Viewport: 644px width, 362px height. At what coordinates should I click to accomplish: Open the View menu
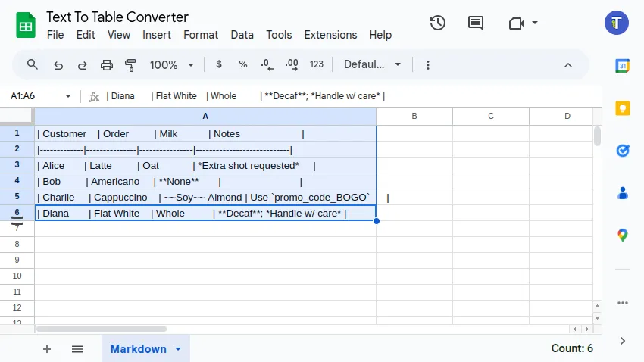pyautogui.click(x=119, y=35)
